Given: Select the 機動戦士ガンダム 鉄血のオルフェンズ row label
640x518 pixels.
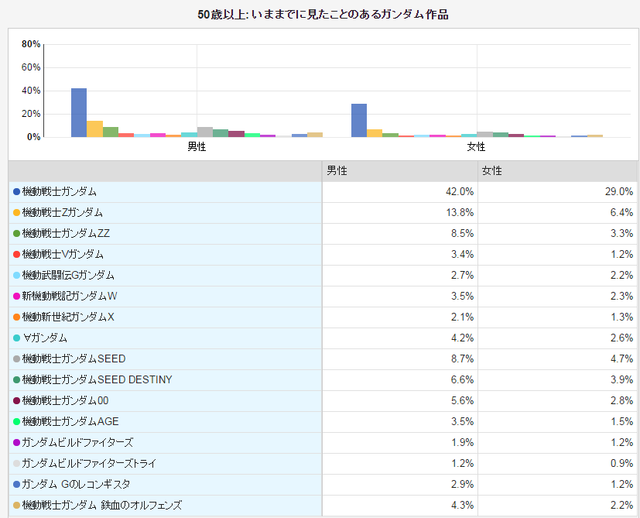Looking at the screenshot, I should point(102,505).
